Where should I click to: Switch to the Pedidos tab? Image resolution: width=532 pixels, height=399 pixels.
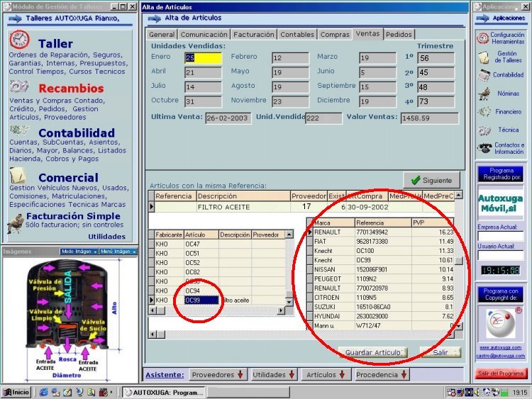[399, 34]
